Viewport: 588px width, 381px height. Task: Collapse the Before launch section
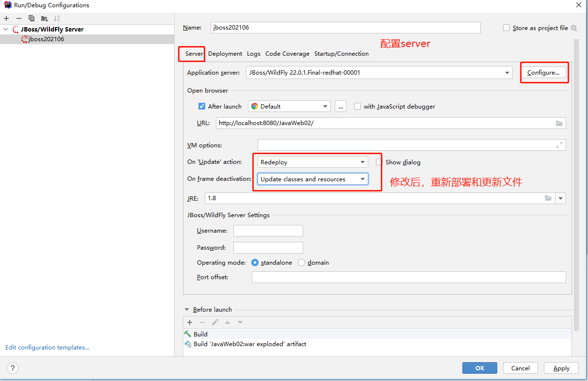pyautogui.click(x=187, y=310)
